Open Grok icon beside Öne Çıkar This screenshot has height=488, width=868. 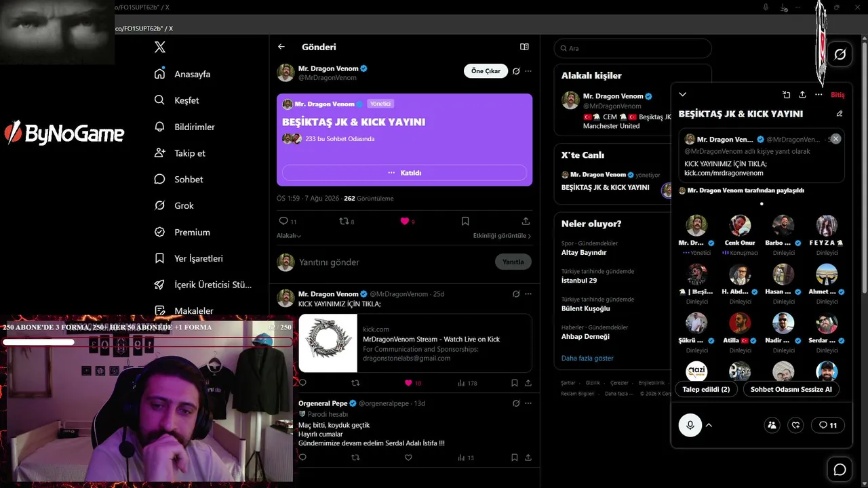point(516,71)
